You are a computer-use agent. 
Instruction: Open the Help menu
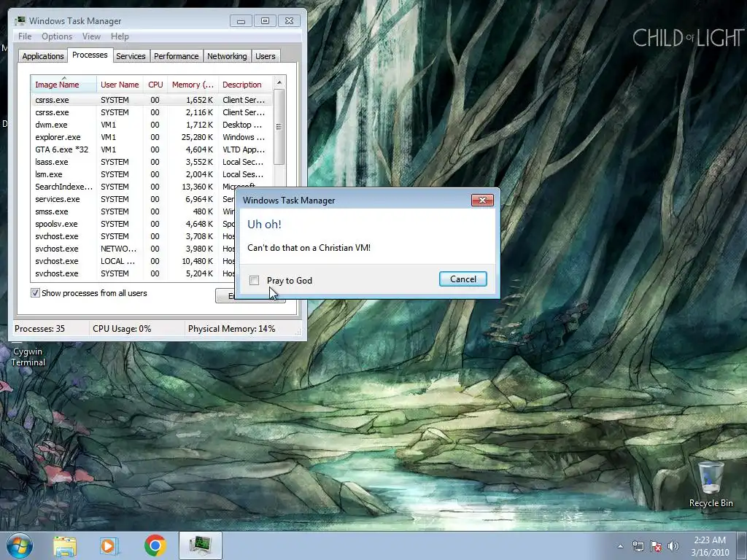(120, 36)
